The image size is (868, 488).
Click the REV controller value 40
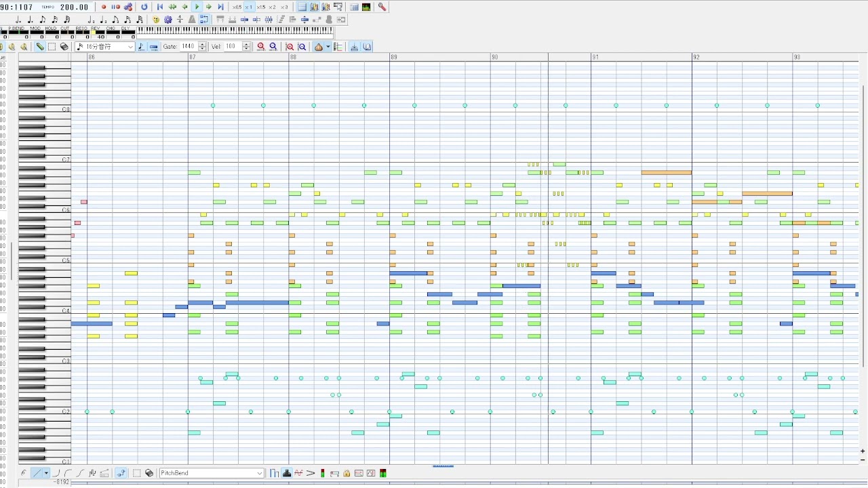pos(100,37)
